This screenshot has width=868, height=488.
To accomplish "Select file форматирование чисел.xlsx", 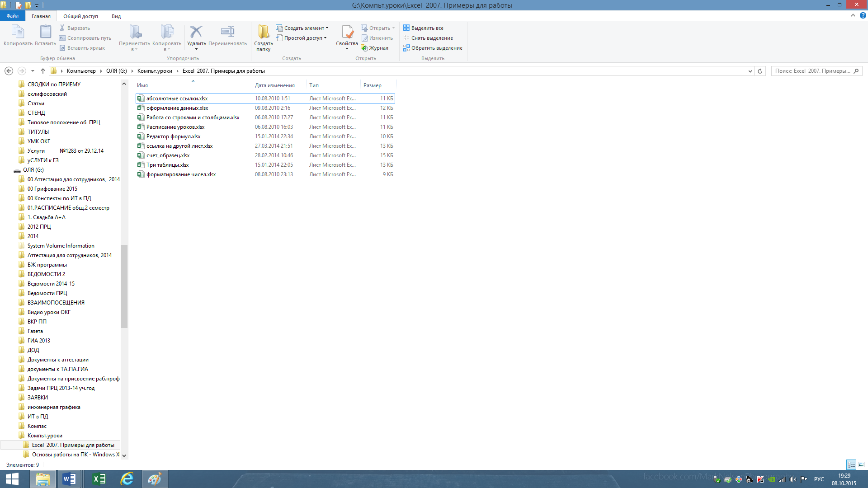I will tap(265, 174).
